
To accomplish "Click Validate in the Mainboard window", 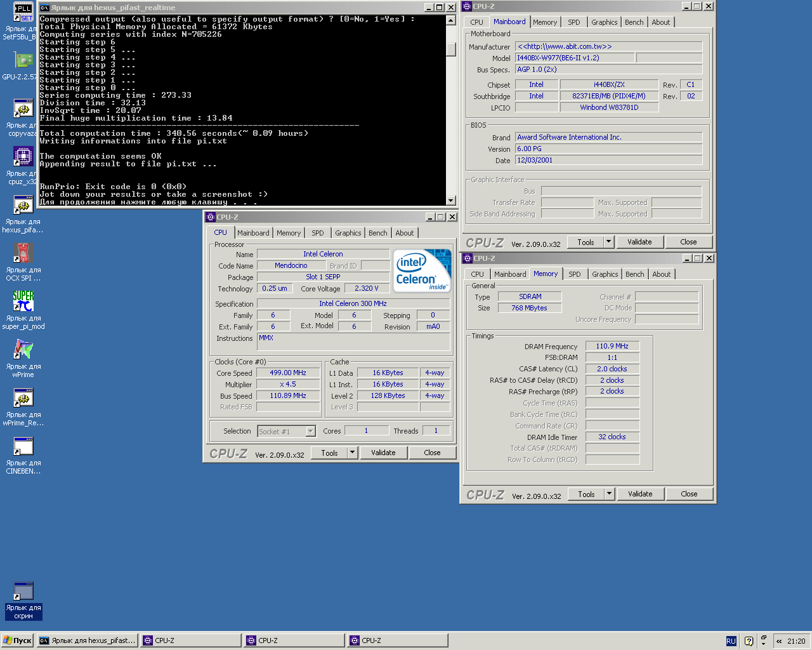I will (639, 242).
